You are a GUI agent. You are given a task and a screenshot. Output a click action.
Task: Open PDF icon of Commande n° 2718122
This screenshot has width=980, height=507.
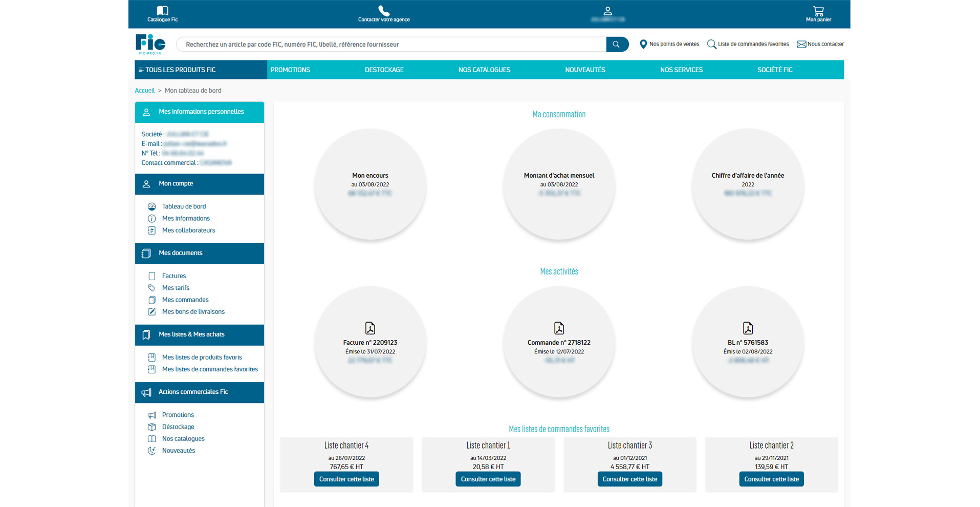click(559, 328)
